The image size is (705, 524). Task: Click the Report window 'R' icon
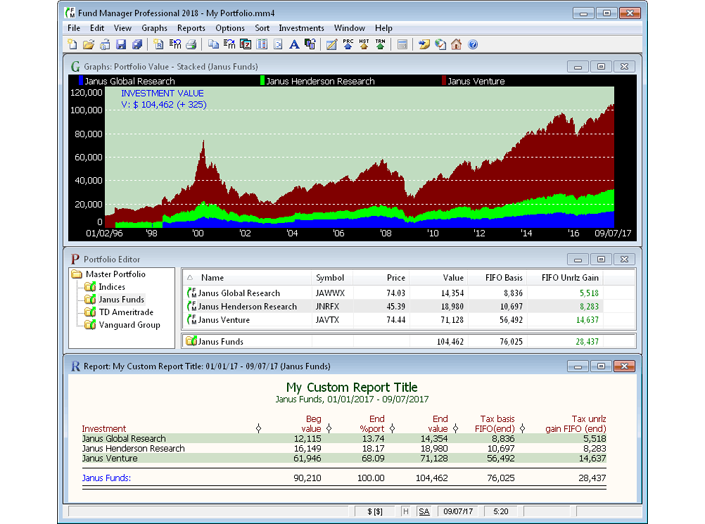(76, 366)
